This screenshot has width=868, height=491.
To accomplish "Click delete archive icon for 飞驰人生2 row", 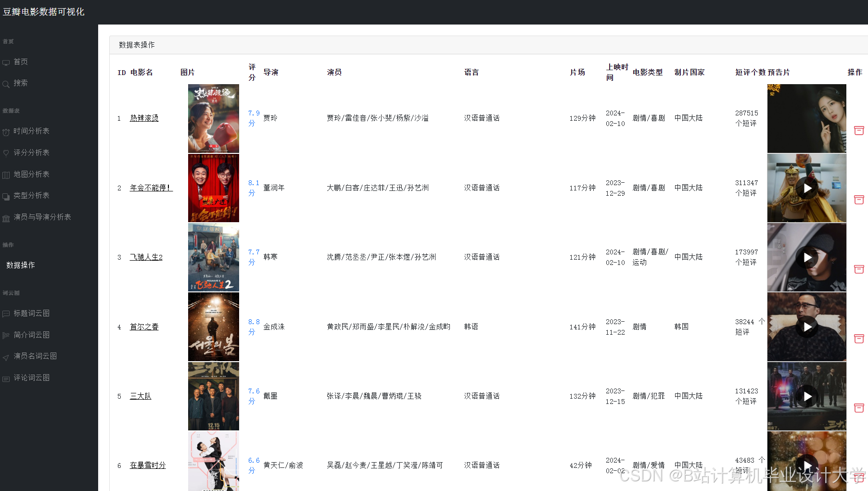I will 859,269.
